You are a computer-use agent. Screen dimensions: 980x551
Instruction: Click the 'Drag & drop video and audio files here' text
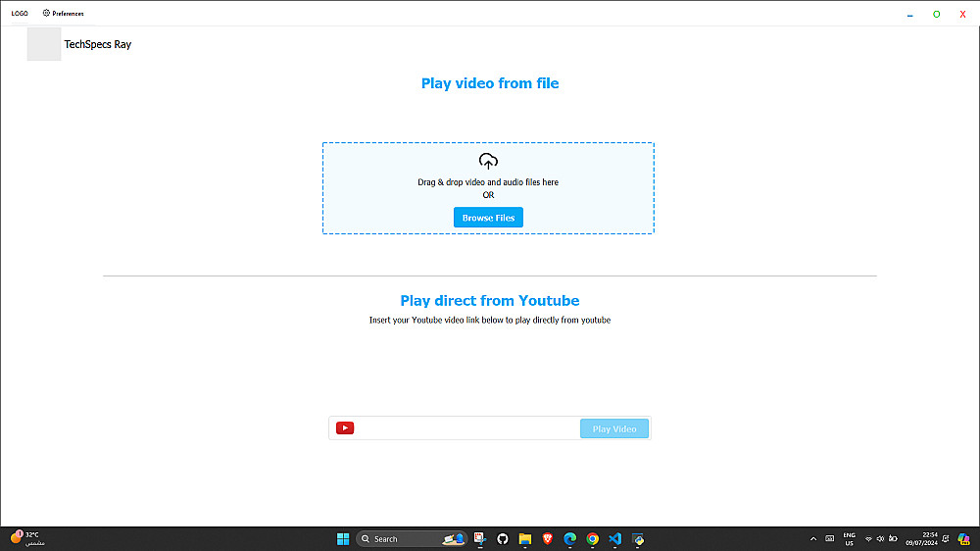tap(488, 182)
